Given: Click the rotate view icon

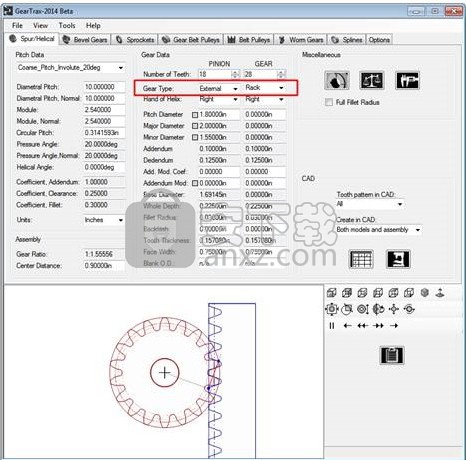Looking at the screenshot, I should [378, 309].
